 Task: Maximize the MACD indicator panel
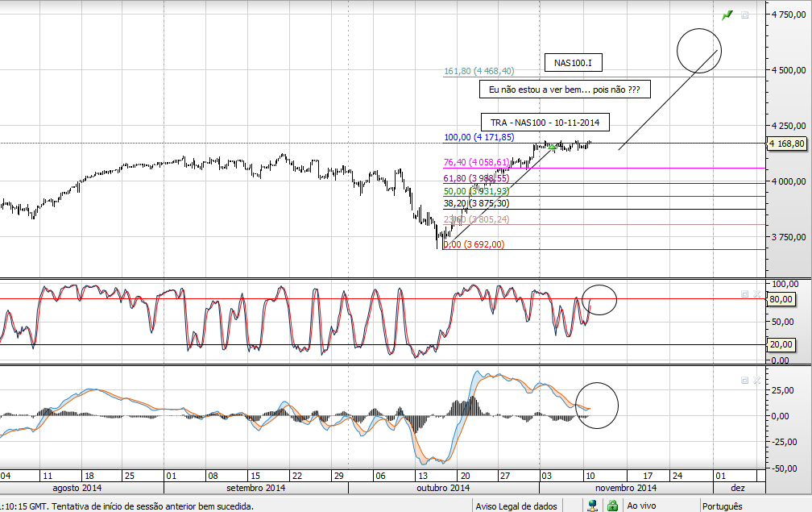point(745,379)
